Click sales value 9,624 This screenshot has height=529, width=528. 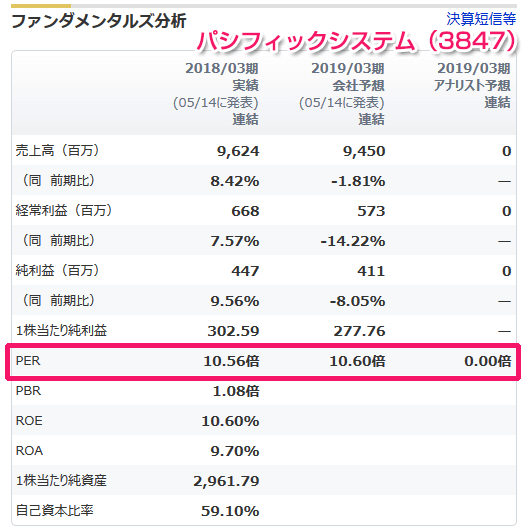point(238,151)
